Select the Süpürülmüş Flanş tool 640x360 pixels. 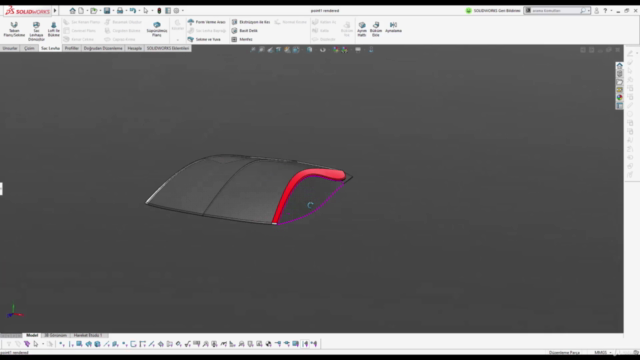pos(157,29)
